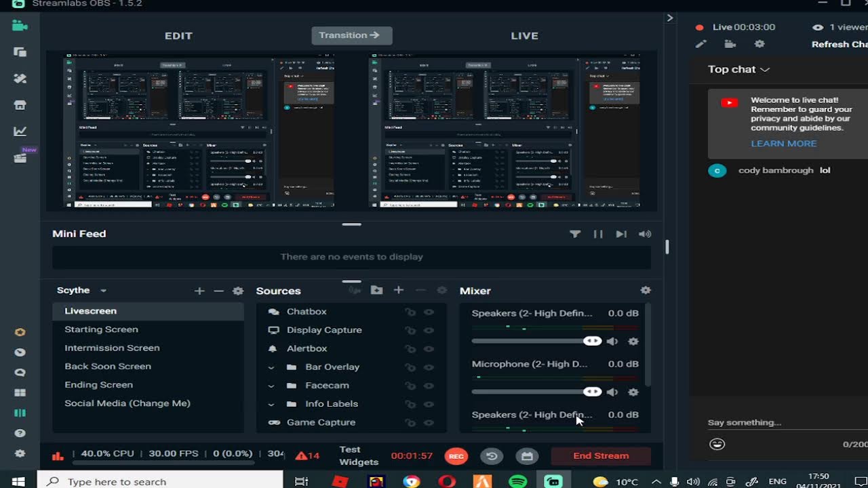Toggle visibility of Display Capture source
This screenshot has height=488, width=868.
pos(429,330)
